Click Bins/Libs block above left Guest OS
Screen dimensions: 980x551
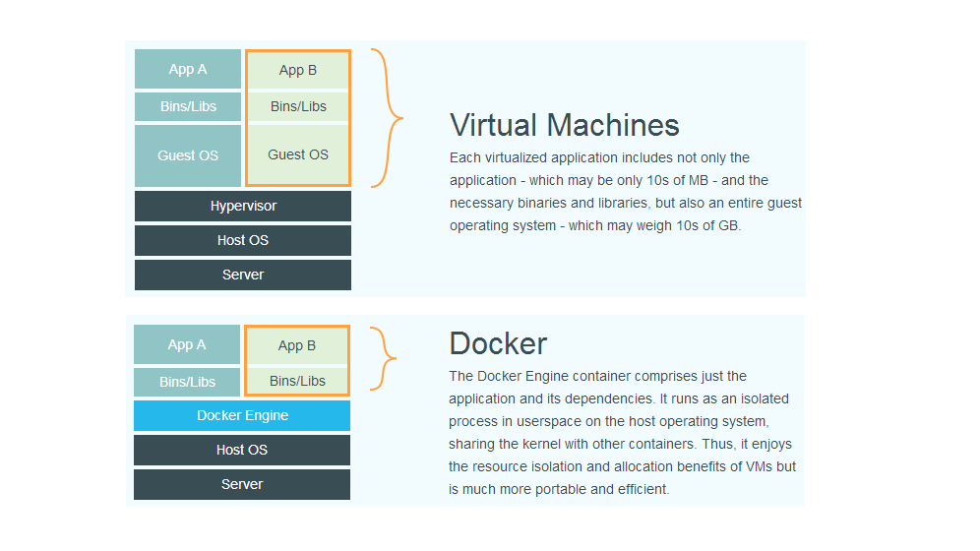[188, 106]
